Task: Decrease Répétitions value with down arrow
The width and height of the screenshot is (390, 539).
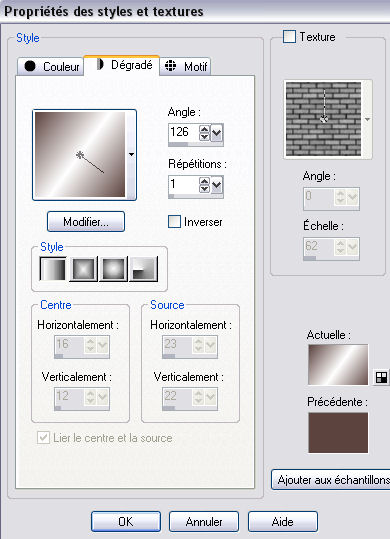Action: tap(204, 189)
